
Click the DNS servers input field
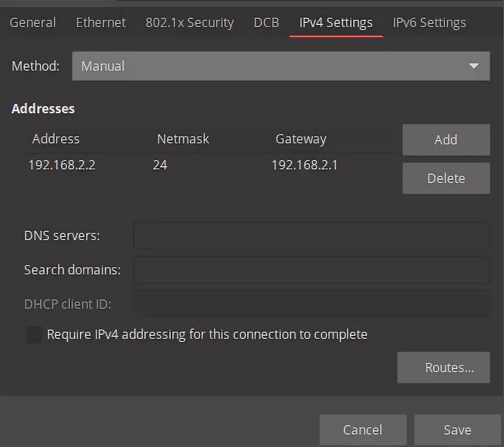tap(311, 236)
